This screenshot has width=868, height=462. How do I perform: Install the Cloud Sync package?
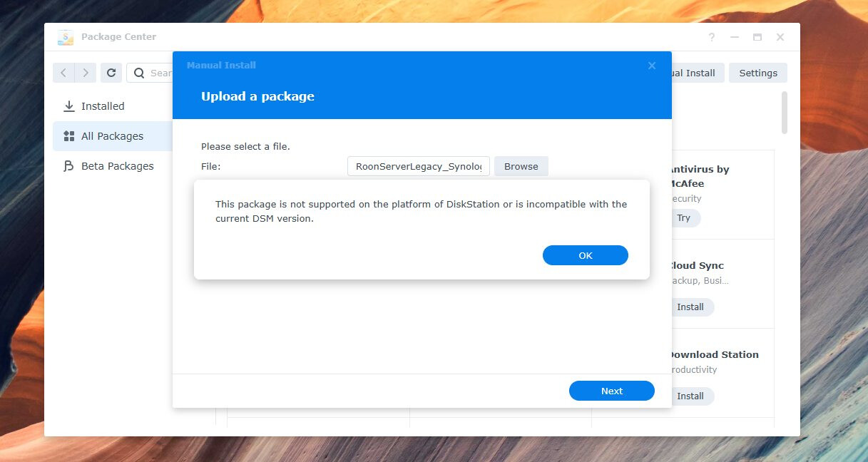pos(691,307)
